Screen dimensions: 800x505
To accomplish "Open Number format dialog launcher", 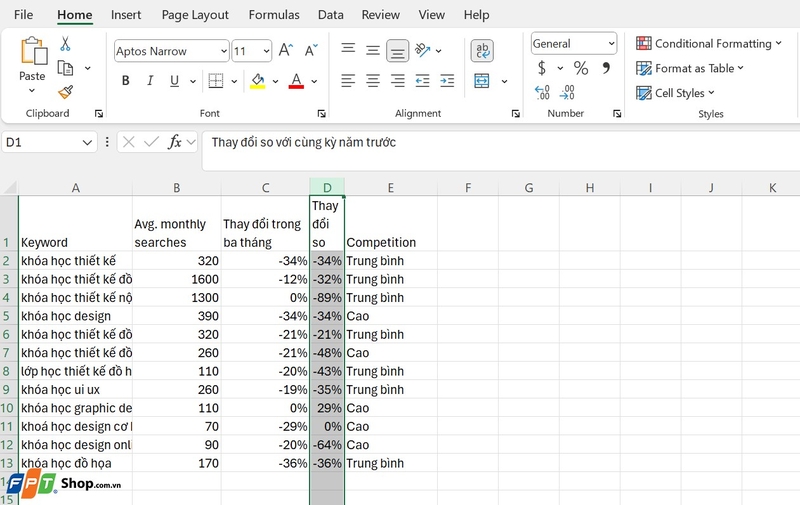I will click(617, 114).
